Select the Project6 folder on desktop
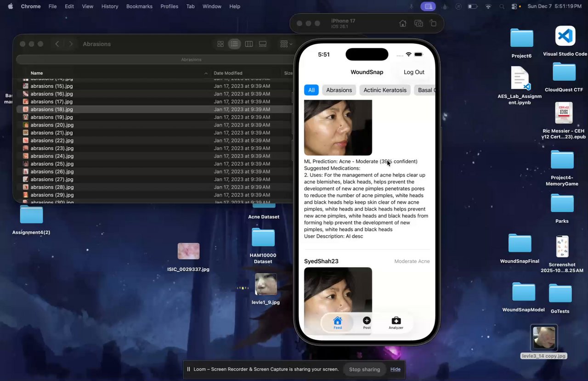Image resolution: width=588 pixels, height=381 pixels. [x=521, y=38]
